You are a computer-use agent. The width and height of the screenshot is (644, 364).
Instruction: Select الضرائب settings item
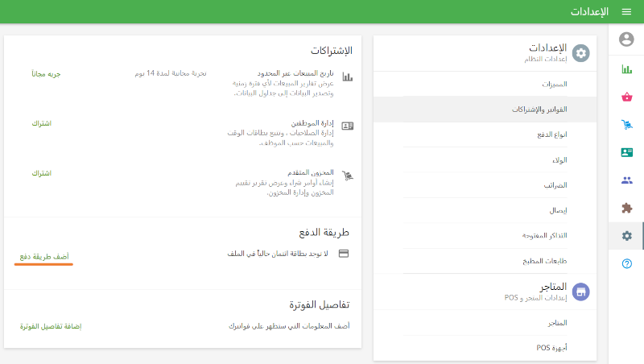(485, 185)
